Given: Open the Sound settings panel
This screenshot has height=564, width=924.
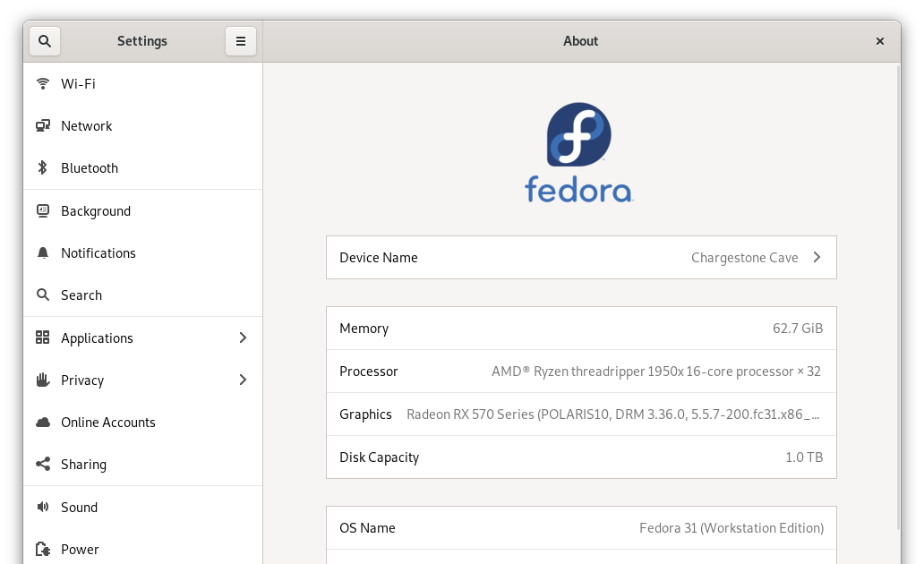Looking at the screenshot, I should point(142,507).
